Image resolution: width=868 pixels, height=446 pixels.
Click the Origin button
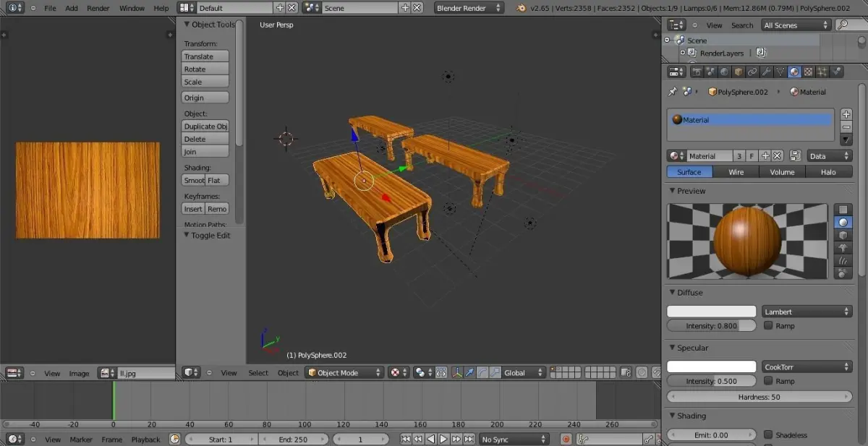(205, 98)
